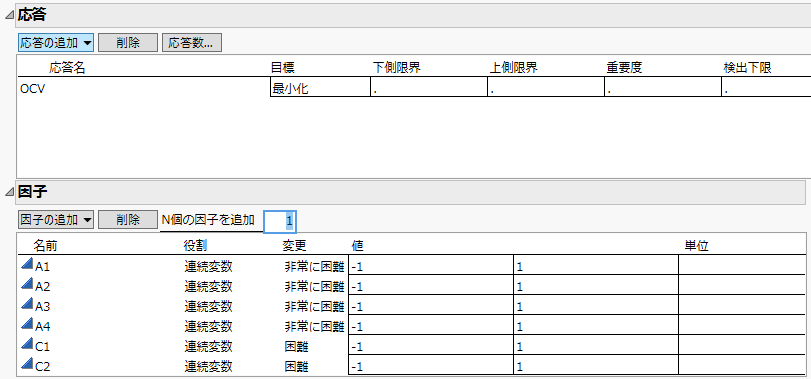
Task: Click the 単位 cell for C2
Action: click(742, 365)
